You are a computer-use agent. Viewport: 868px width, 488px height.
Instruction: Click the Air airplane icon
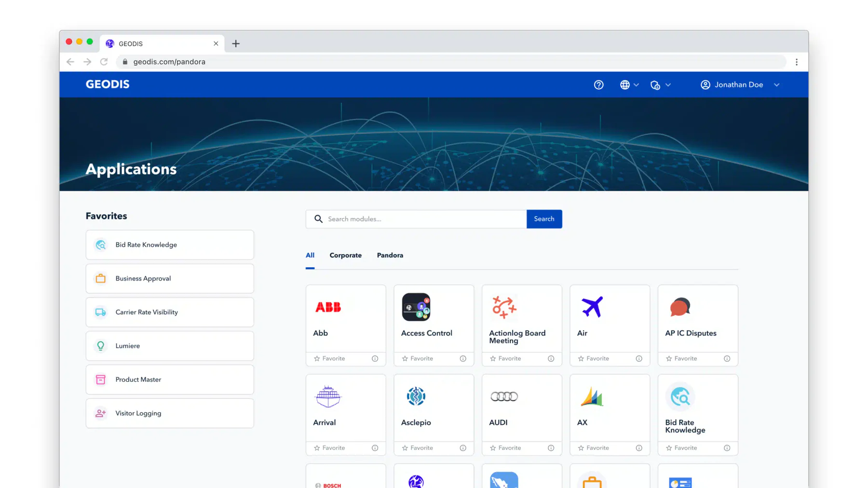(x=592, y=307)
